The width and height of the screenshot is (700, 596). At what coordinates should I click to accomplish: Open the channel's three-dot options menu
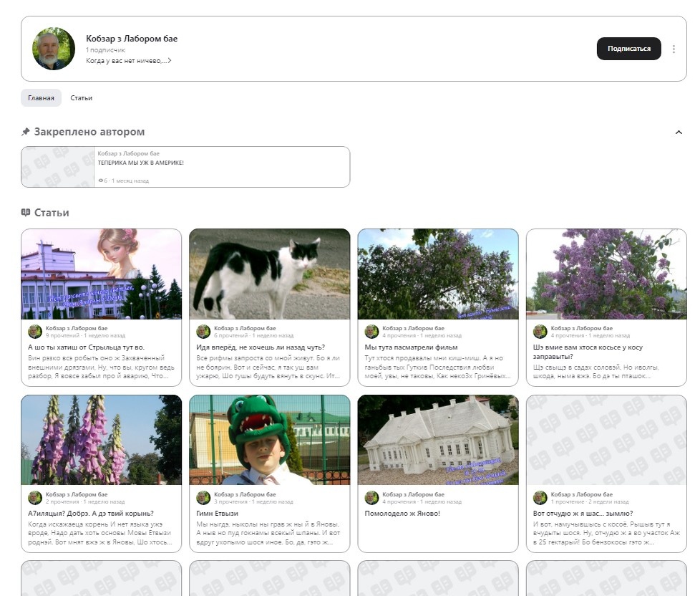674,49
